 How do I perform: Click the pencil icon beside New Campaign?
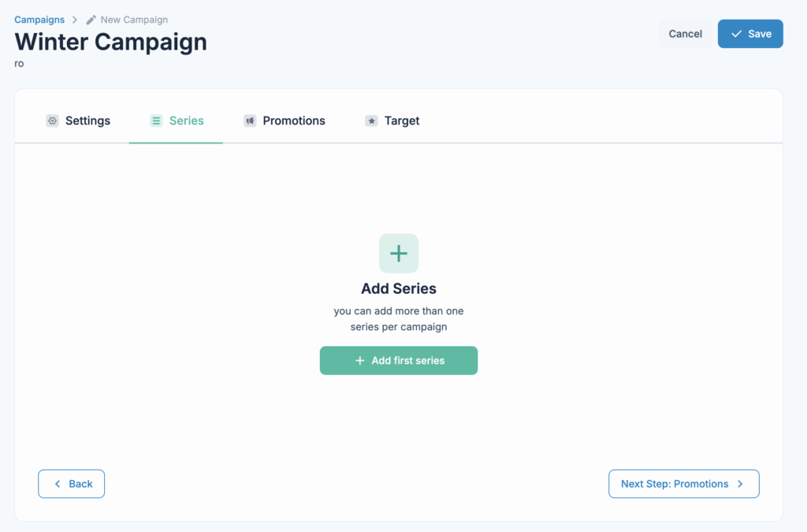point(91,20)
